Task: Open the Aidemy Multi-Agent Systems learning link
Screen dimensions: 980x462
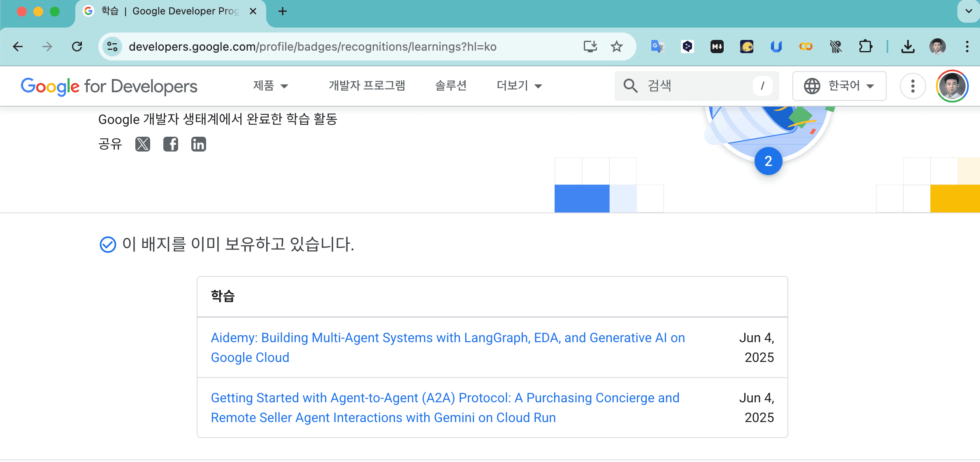Action: [x=448, y=348]
